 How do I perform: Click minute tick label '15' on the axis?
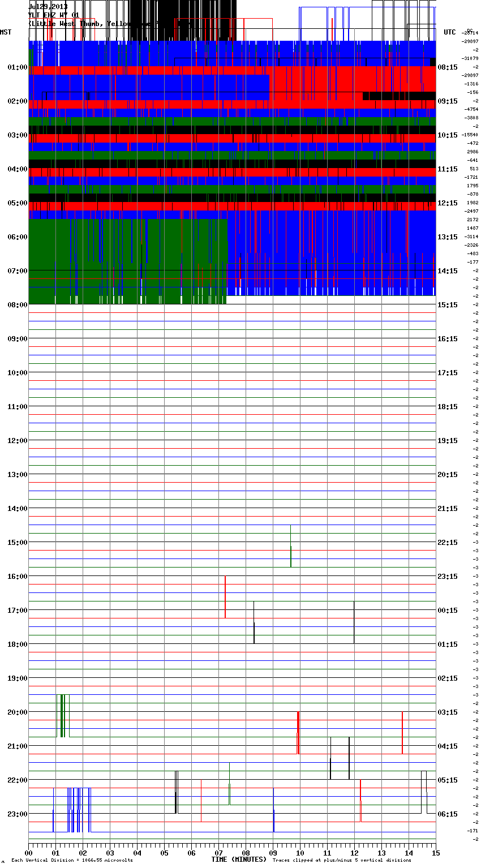pyautogui.click(x=436, y=853)
